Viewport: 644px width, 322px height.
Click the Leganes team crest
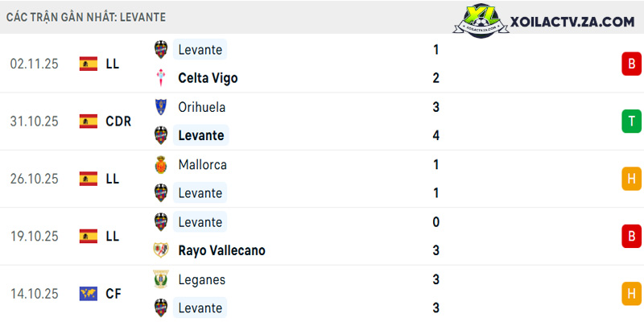(160, 279)
